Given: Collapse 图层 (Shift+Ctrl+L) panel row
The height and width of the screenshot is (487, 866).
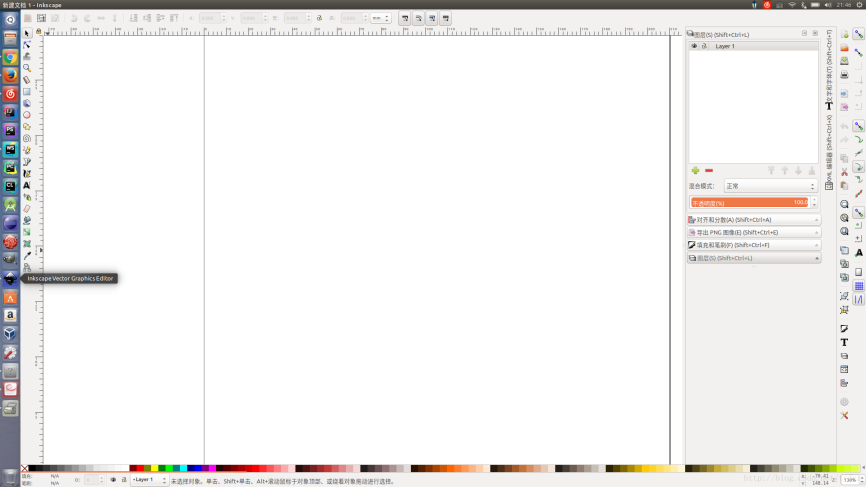Looking at the screenshot, I should (x=754, y=258).
